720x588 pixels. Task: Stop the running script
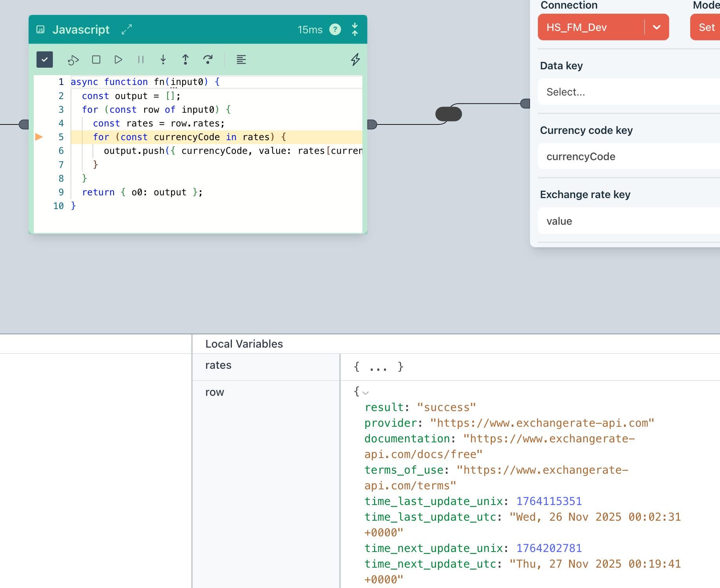pyautogui.click(x=96, y=60)
